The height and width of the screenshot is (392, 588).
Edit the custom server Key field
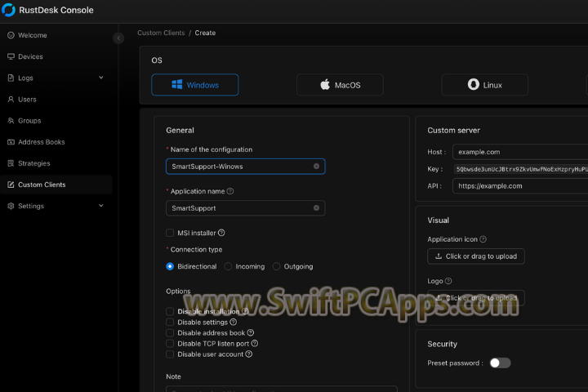coord(520,169)
